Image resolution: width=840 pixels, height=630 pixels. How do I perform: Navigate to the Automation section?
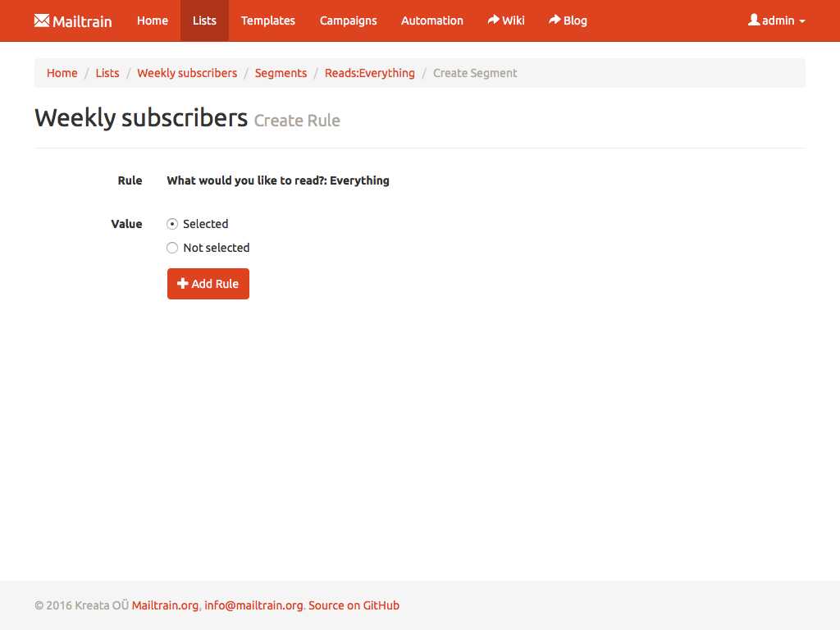click(432, 21)
